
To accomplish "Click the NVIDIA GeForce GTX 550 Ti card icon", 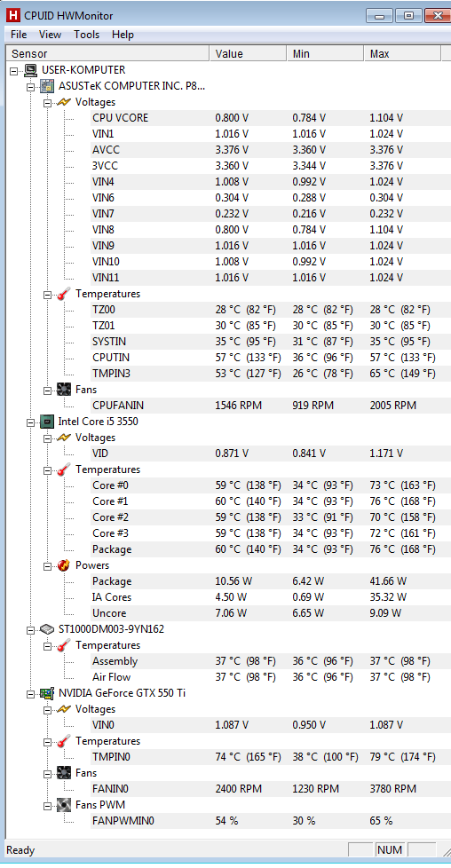I will [48, 693].
